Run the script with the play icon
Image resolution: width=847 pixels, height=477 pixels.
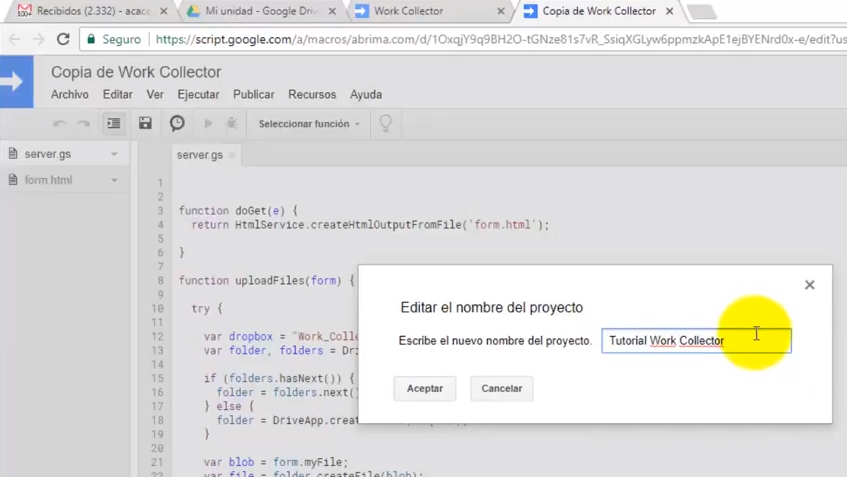coord(208,124)
